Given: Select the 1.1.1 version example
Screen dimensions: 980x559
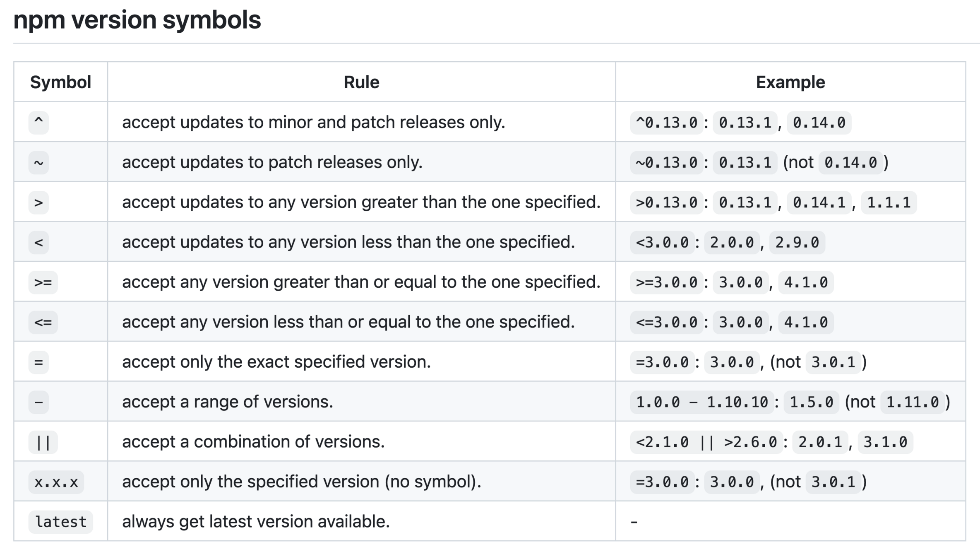Looking at the screenshot, I should tap(889, 202).
